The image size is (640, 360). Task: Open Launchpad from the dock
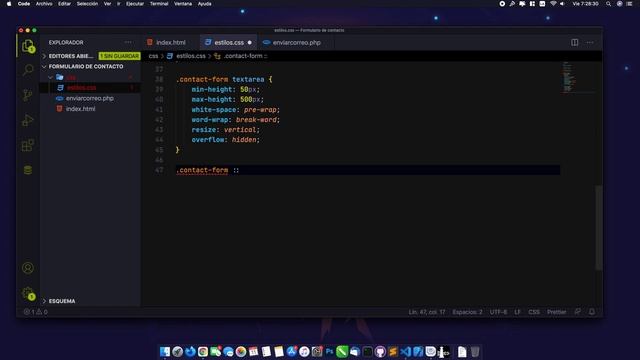[x=178, y=351]
